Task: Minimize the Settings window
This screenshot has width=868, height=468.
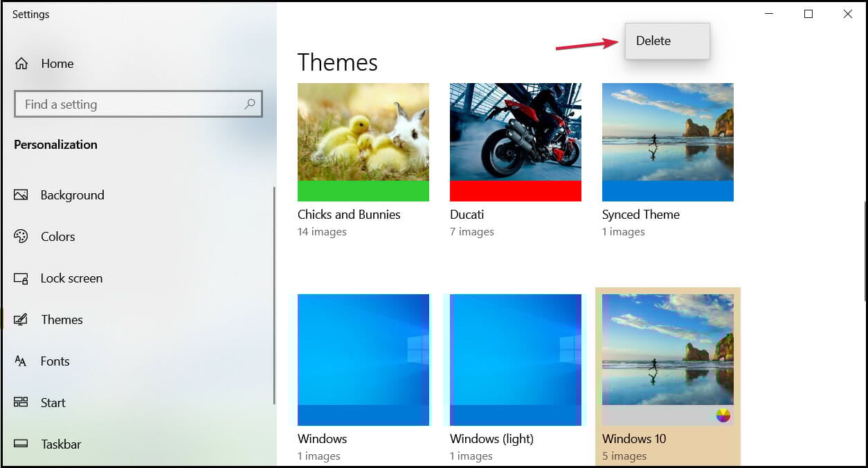Action: tap(768, 14)
